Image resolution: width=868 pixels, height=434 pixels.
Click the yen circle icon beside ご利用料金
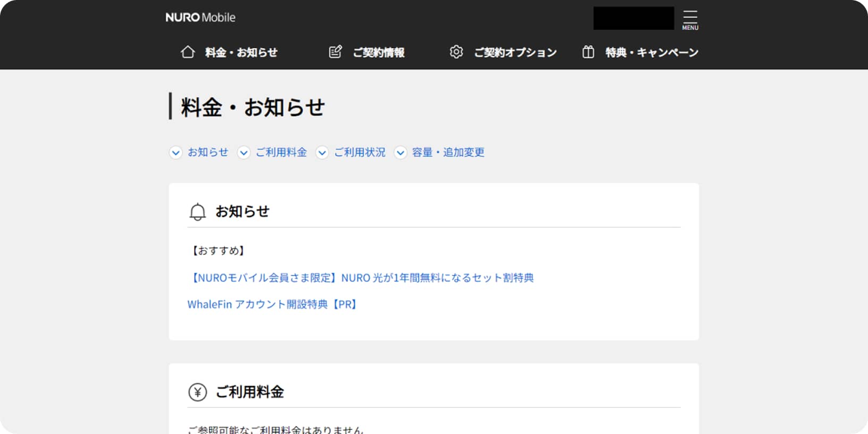click(197, 393)
